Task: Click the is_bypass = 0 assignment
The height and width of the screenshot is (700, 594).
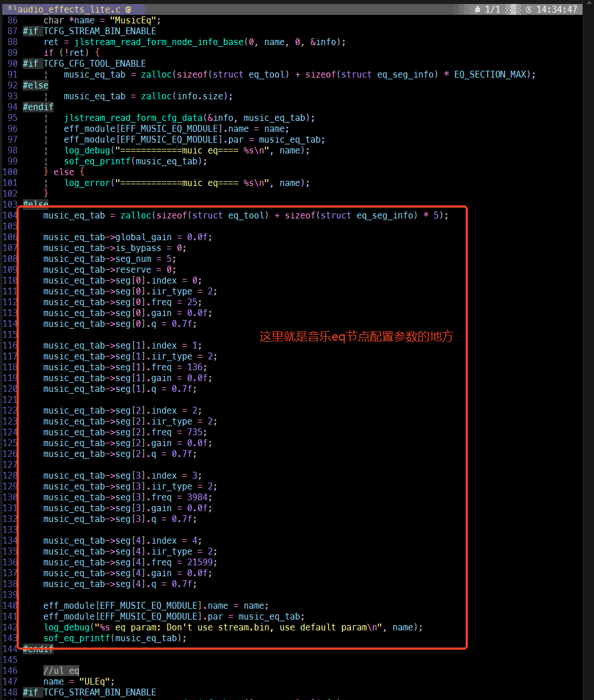Action: (x=115, y=248)
